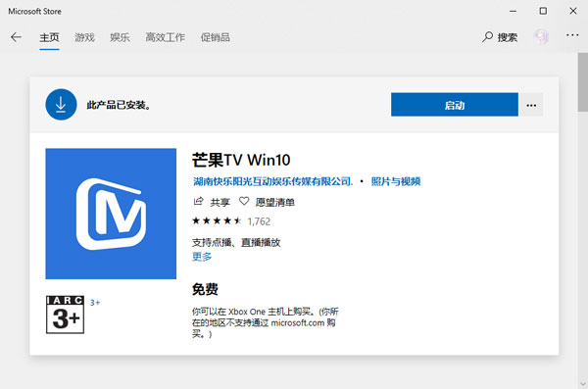This screenshot has height=389, width=588.
Task: Minimize the Microsoft Store window
Action: click(x=513, y=11)
